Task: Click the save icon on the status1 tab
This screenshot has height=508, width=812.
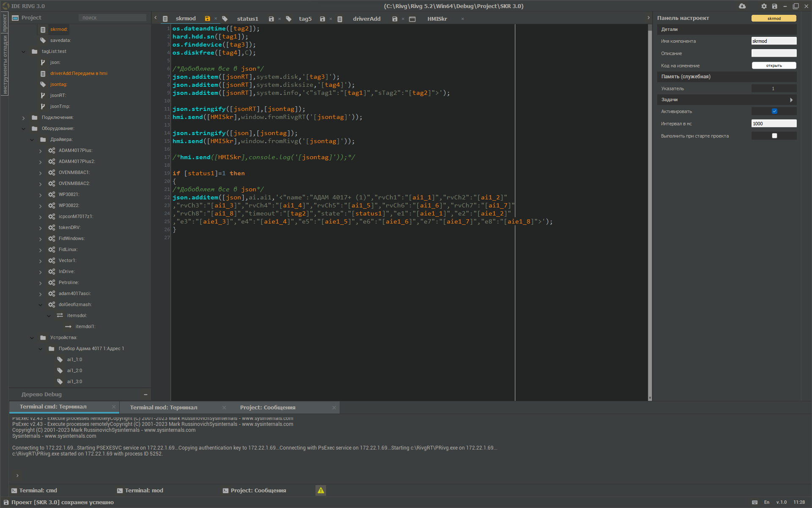Action: click(271, 19)
